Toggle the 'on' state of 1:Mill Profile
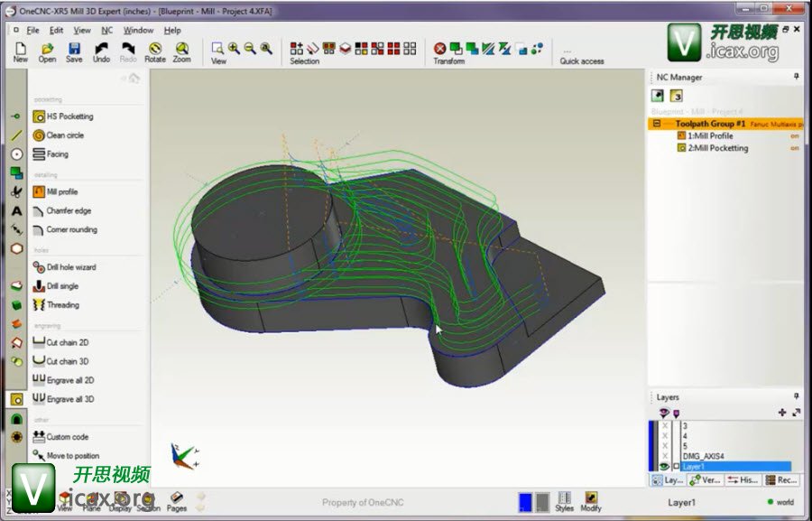Viewport: 812px width, 521px height. point(795,136)
